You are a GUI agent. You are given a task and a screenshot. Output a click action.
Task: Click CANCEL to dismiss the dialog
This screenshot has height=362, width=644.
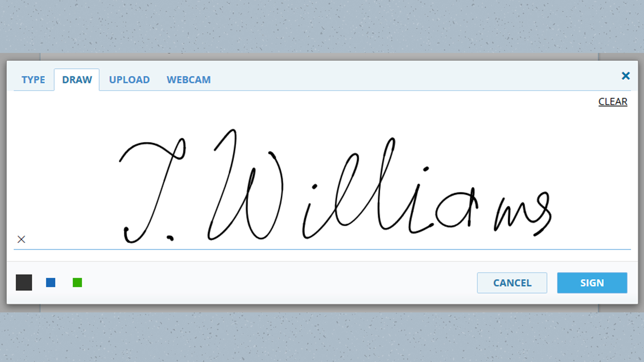[x=512, y=283]
